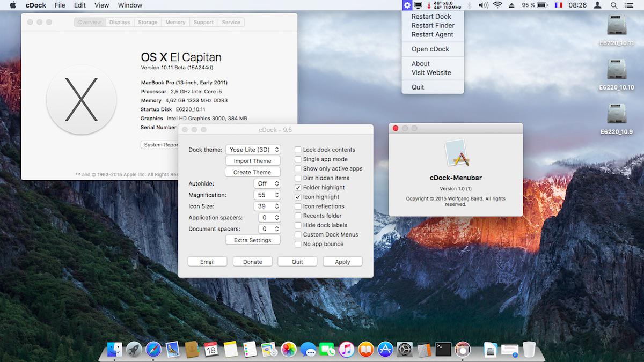This screenshot has width=644, height=362.
Task: Select Restart Dock from the menu
Action: (431, 17)
